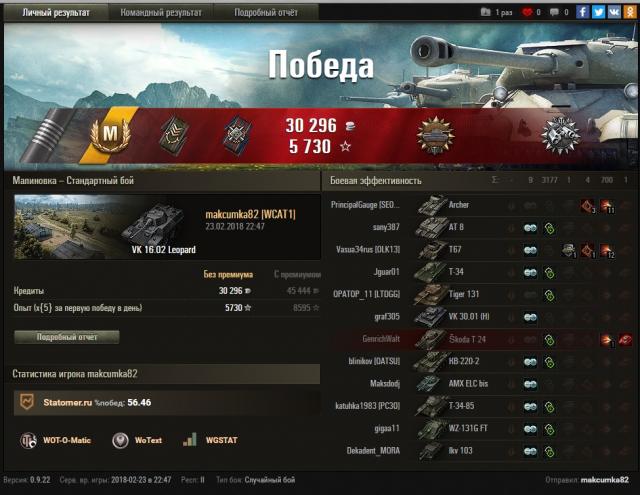
Task: Share via Odnoklassniki orange icon
Action: click(x=629, y=12)
